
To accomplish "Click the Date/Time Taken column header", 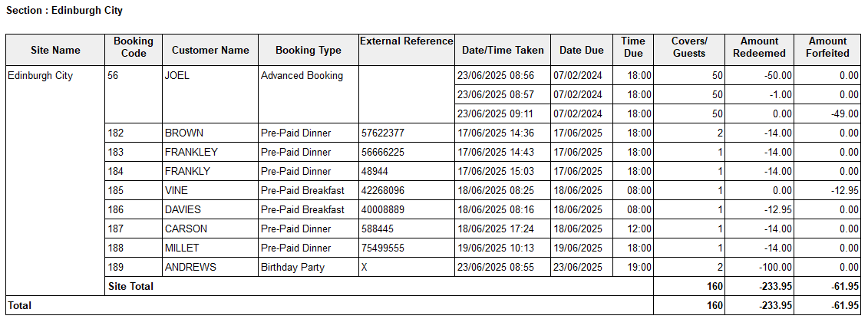I will coord(503,51).
